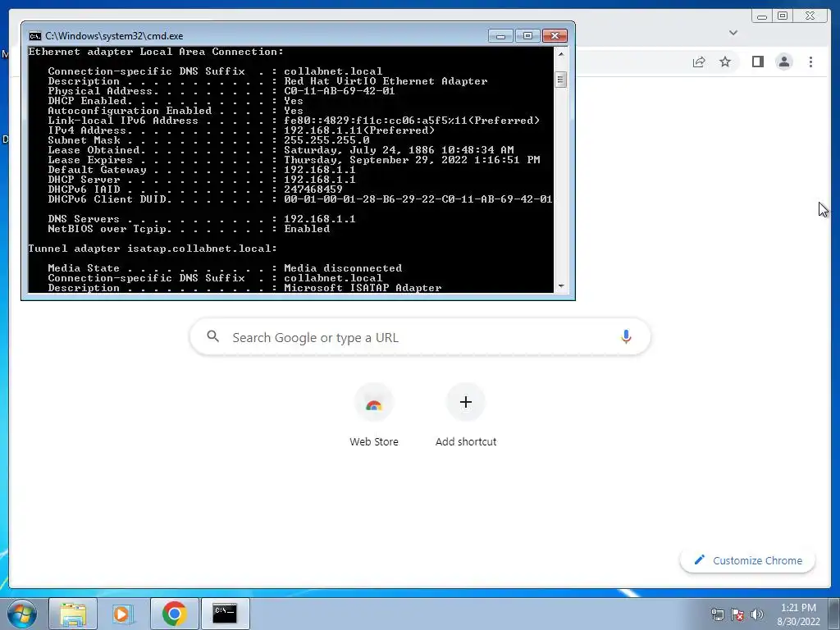Open the Web Store shortcut

click(374, 416)
